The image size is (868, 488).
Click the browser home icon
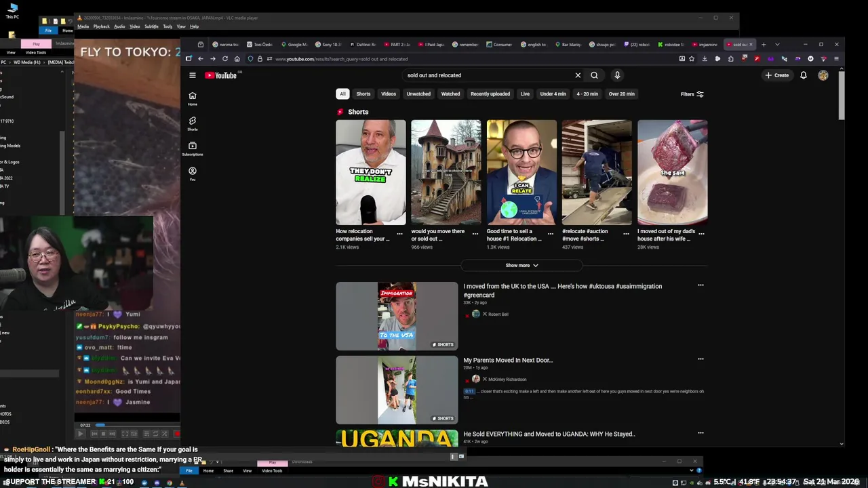tap(237, 59)
